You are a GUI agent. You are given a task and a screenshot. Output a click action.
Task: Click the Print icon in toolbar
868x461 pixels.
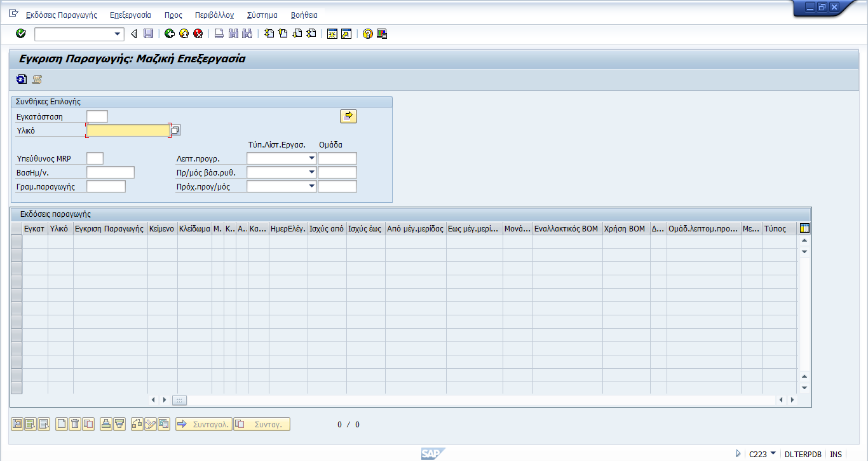(219, 34)
